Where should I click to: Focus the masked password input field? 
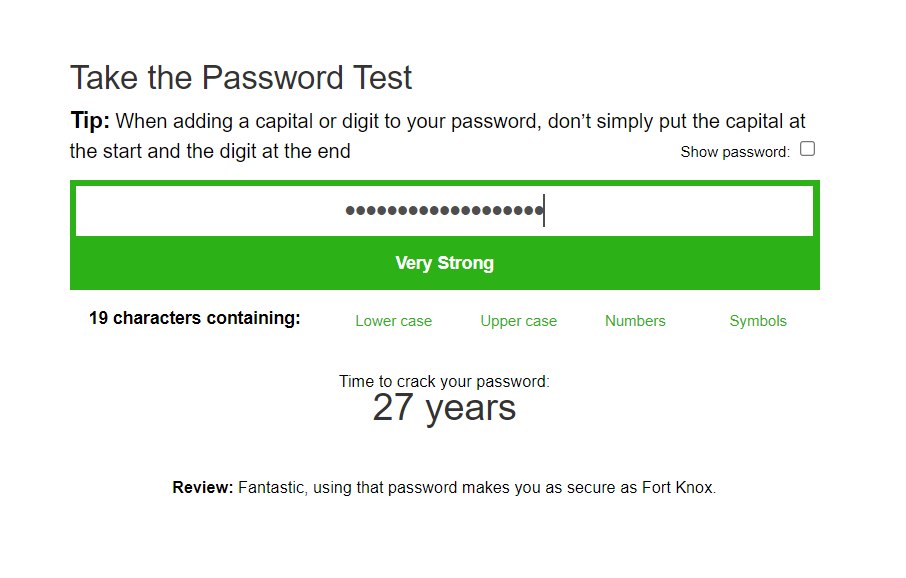click(444, 210)
